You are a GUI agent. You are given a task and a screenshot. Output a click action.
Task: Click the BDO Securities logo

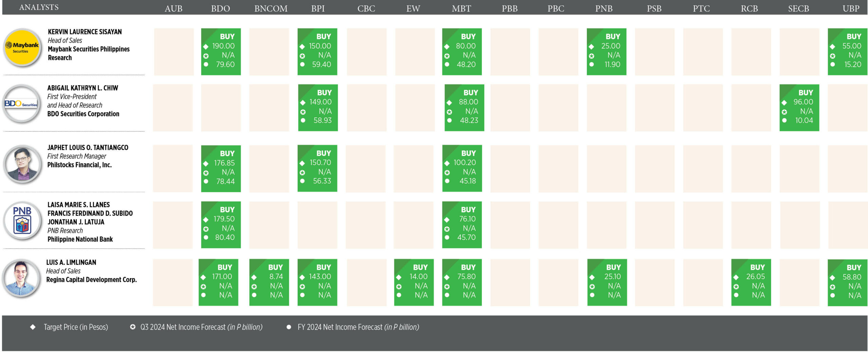click(21, 104)
